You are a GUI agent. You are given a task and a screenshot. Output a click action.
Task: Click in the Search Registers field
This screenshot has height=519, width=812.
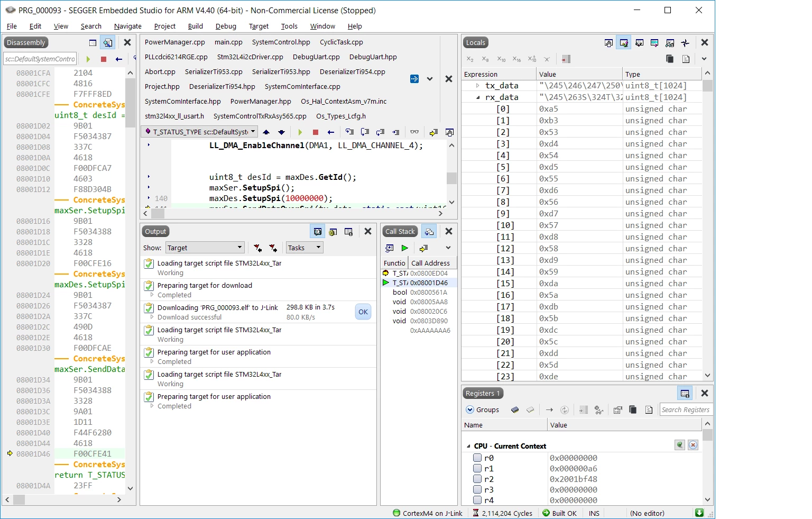click(x=686, y=409)
